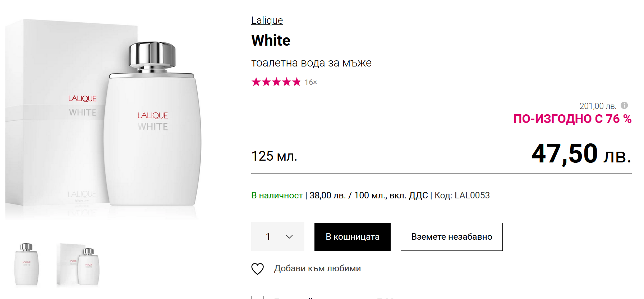Tick the partially visible checkbox at bottom
644x299 pixels.
tap(257, 297)
